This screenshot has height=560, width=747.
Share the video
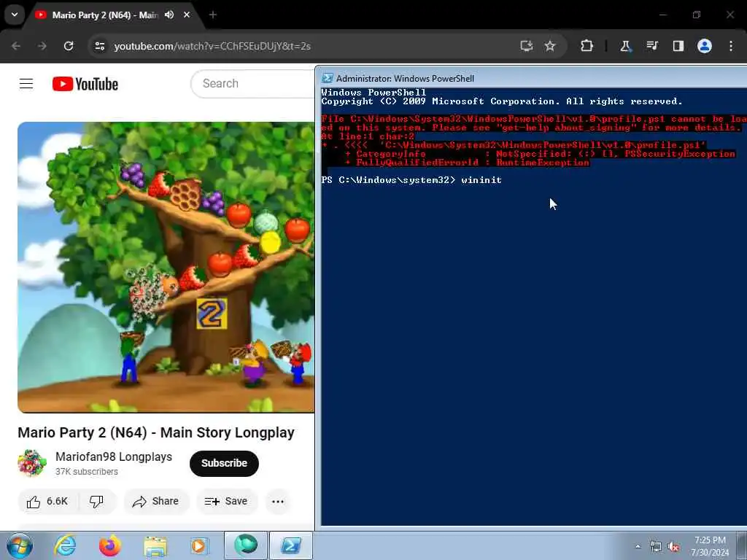tap(156, 502)
